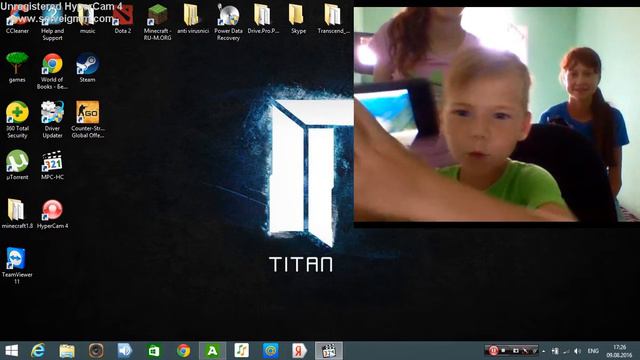
Task: Open the Action Center flag icon
Action: pos(555,351)
